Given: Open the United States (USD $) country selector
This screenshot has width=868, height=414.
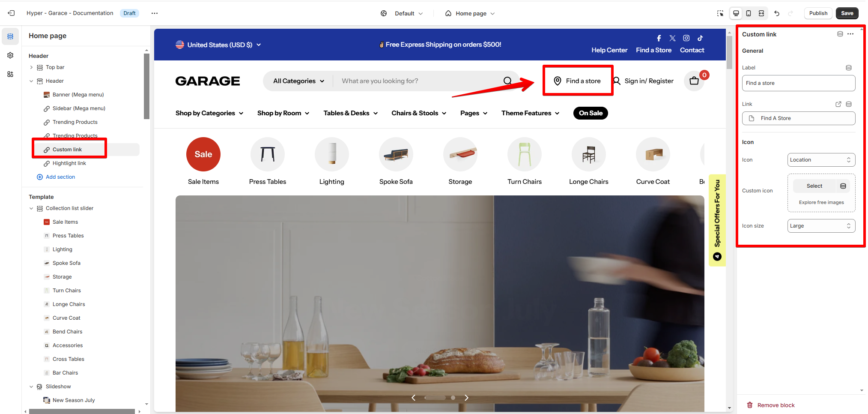Looking at the screenshot, I should [x=218, y=45].
